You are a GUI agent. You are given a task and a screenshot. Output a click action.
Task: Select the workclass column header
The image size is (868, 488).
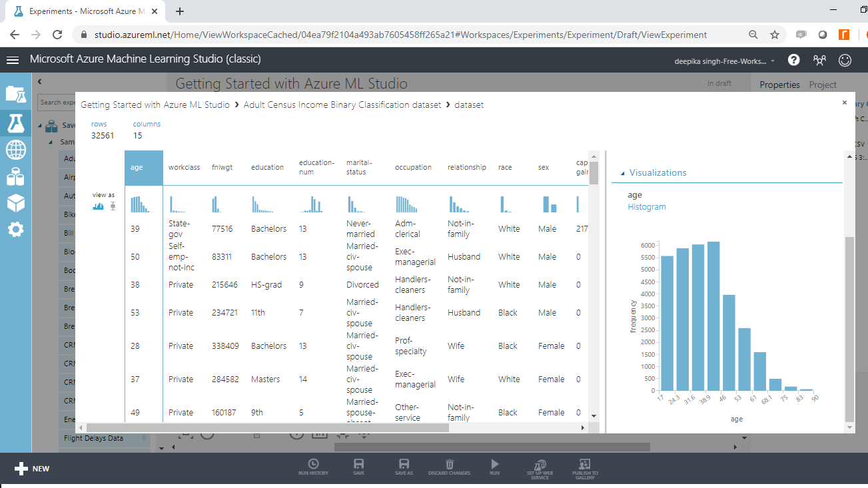point(184,168)
